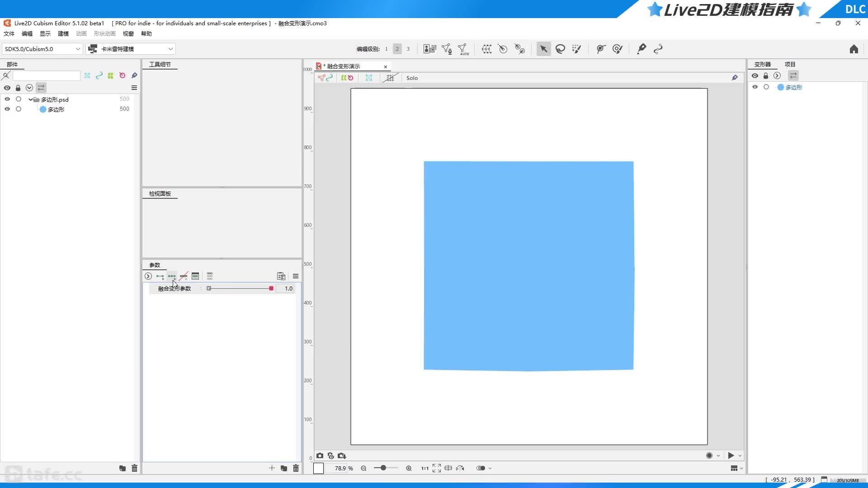Toggle the lock circle for 多边形 in deformer panel
This screenshot has width=868, height=488.
click(x=766, y=87)
